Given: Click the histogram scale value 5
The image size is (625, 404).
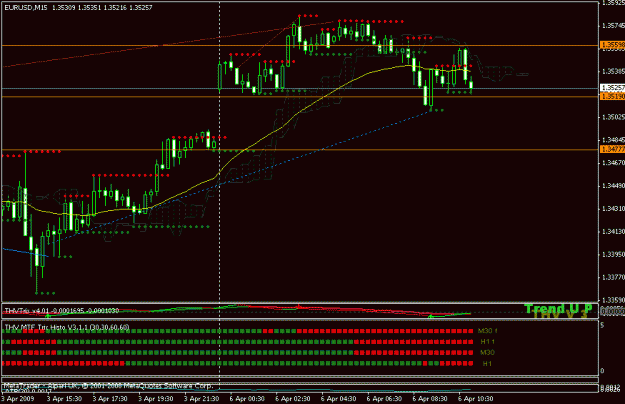Looking at the screenshot, I should (602, 326).
